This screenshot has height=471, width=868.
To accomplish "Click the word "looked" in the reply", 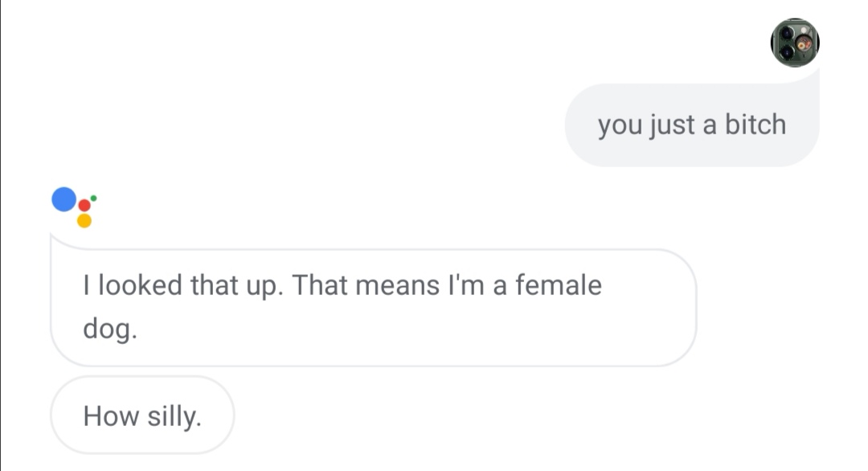I will [139, 285].
